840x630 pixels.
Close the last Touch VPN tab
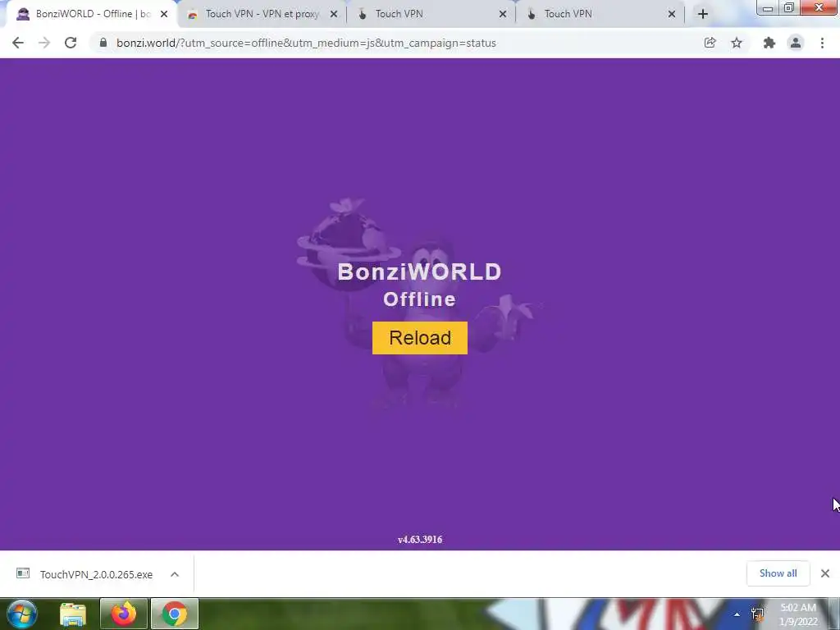(672, 14)
